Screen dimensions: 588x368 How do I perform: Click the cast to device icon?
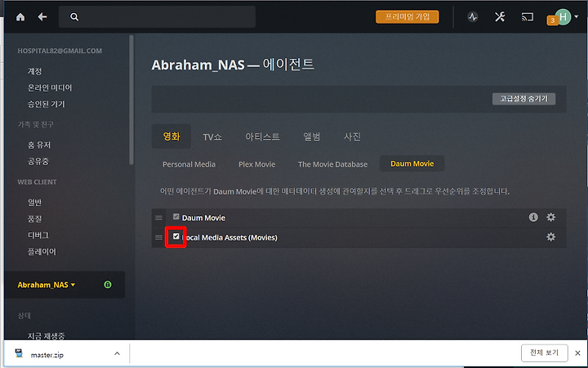[528, 17]
